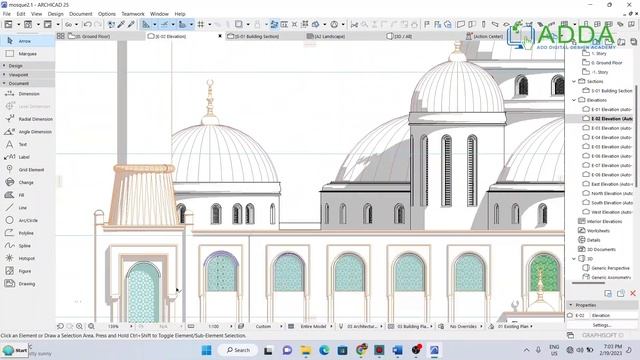640x360 pixels.
Task: Select the Figure tool
Action: pos(27,271)
